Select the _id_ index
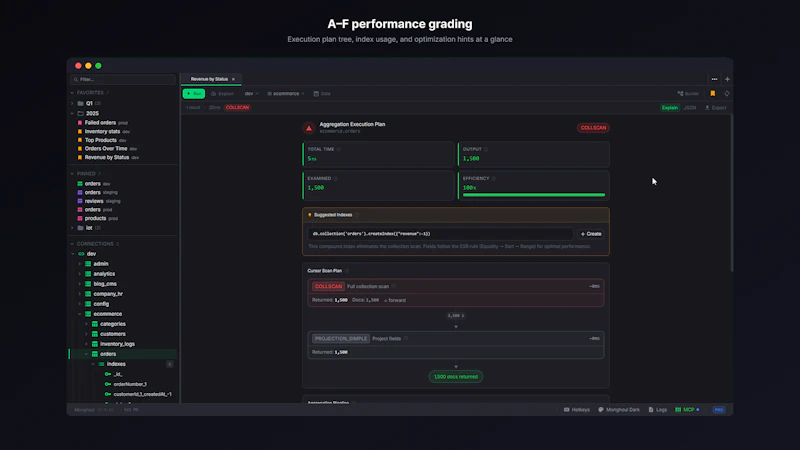800x450 pixels. (117, 374)
